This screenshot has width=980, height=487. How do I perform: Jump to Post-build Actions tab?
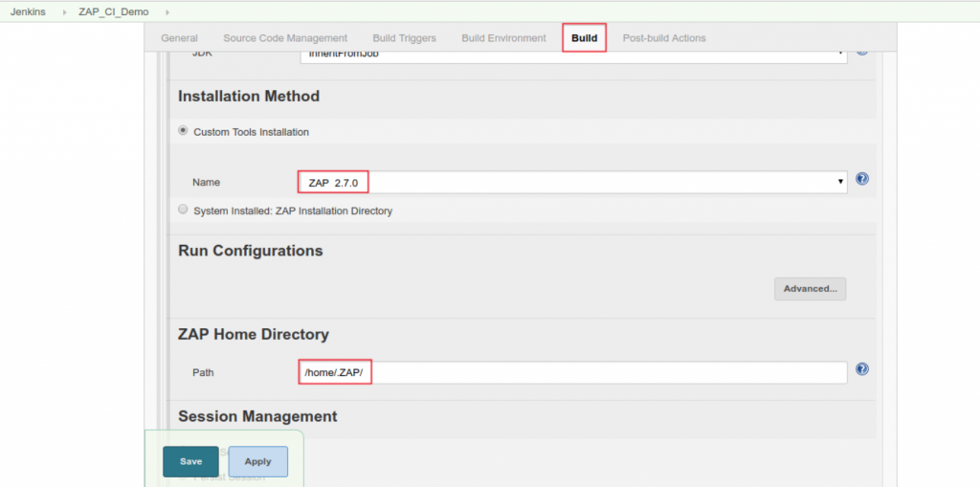tap(663, 38)
